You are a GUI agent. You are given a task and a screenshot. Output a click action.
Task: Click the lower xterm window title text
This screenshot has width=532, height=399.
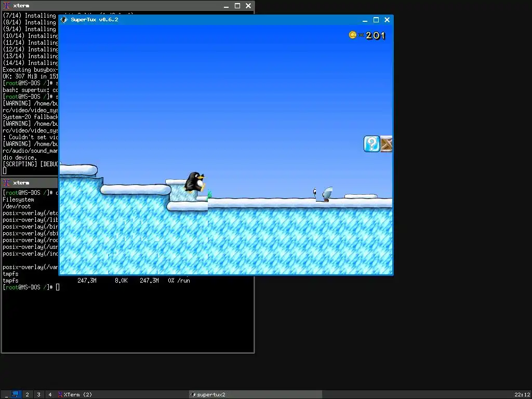(21, 183)
